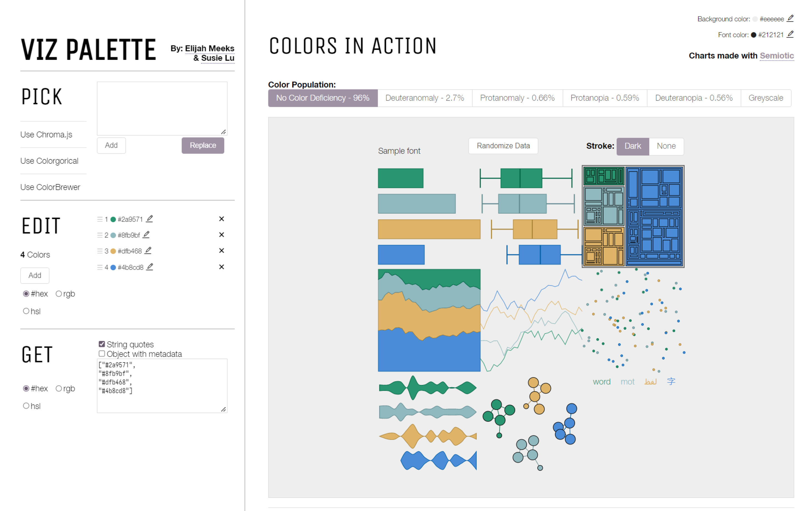Remove color #8fb9bf with its X icon
The image size is (812, 511).
pyautogui.click(x=221, y=235)
